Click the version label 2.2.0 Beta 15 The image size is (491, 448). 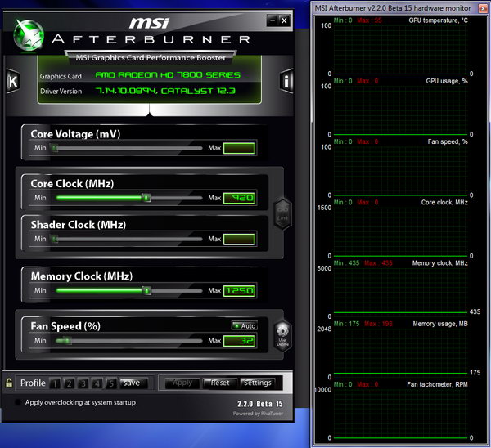(260, 404)
